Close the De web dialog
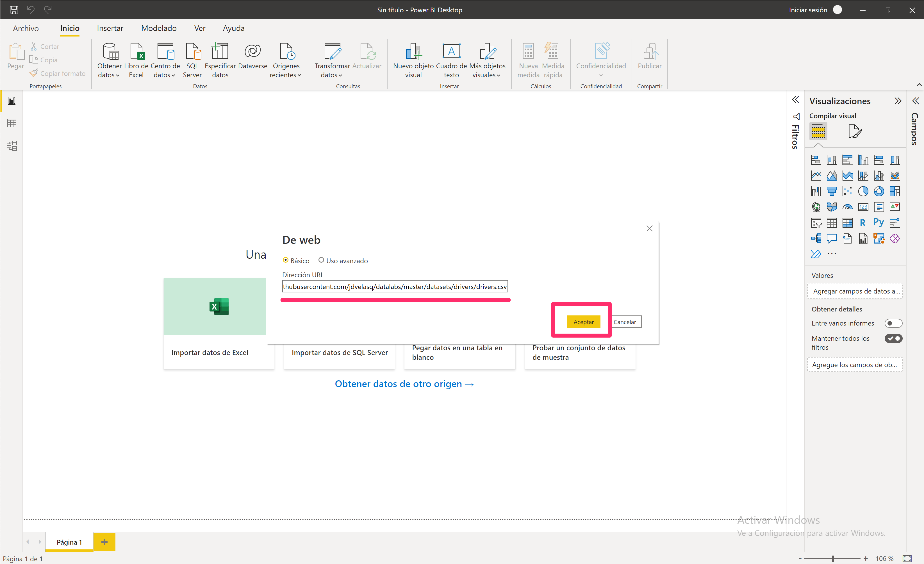Image resolution: width=924 pixels, height=564 pixels. [x=650, y=228]
